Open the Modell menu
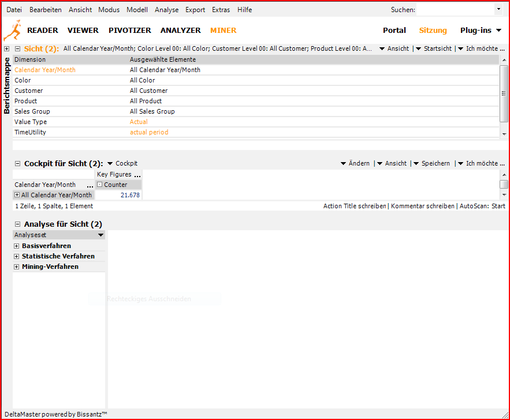Viewport: 510px width, 420px height. click(x=137, y=10)
